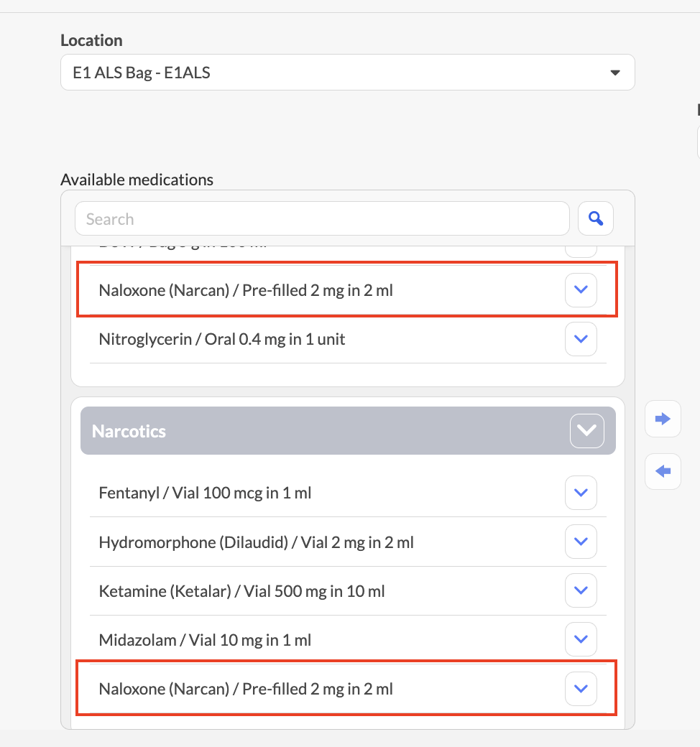The height and width of the screenshot is (747, 700).
Task: Click the Narcotics group header
Action: pyautogui.click(x=348, y=431)
